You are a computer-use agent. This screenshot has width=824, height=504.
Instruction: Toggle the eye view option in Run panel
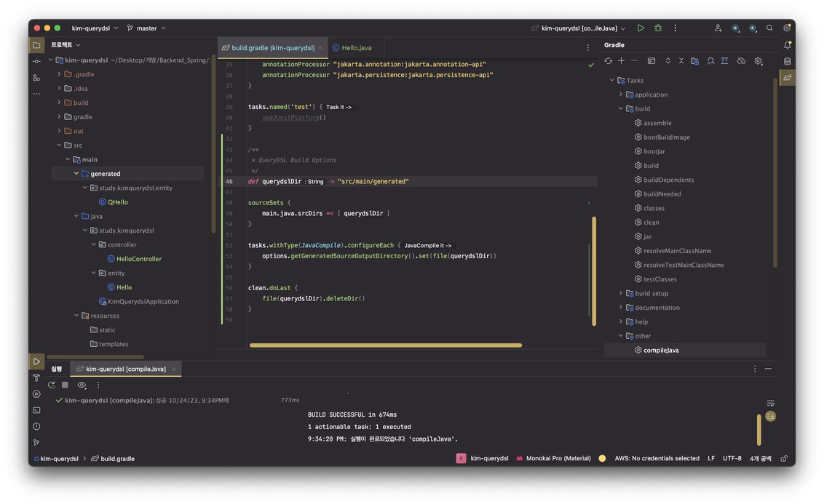point(82,385)
